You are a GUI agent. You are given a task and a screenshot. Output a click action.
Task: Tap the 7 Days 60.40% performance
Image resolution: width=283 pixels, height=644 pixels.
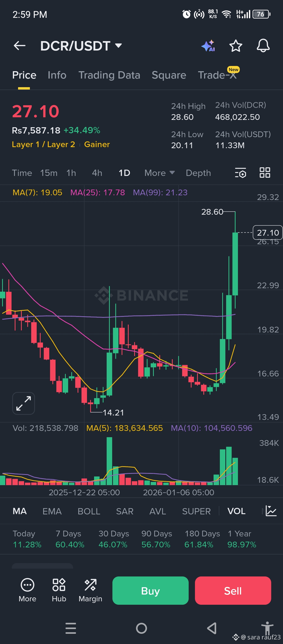point(70,539)
